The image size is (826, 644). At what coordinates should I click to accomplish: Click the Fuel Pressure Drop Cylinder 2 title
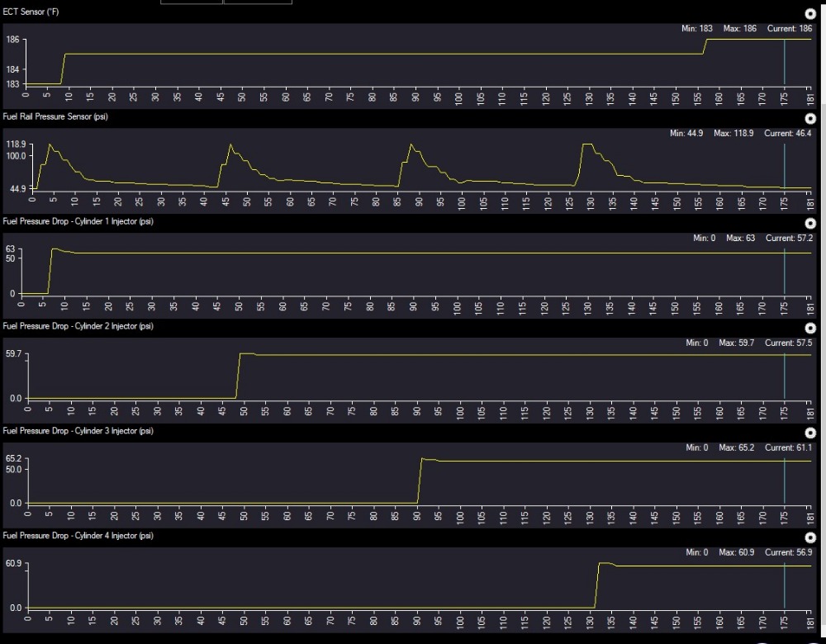pos(78,326)
